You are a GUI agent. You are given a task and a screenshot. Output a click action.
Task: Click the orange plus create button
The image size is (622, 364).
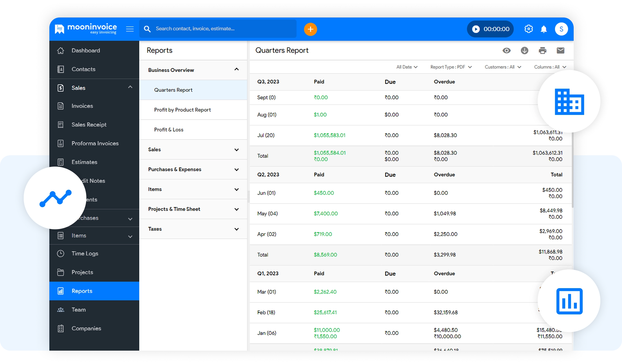coord(310,29)
